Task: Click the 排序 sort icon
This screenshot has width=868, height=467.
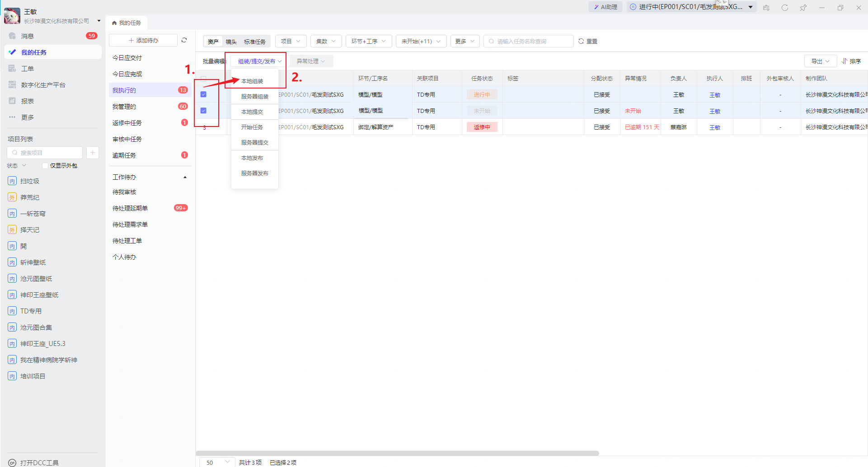Action: [844, 61]
